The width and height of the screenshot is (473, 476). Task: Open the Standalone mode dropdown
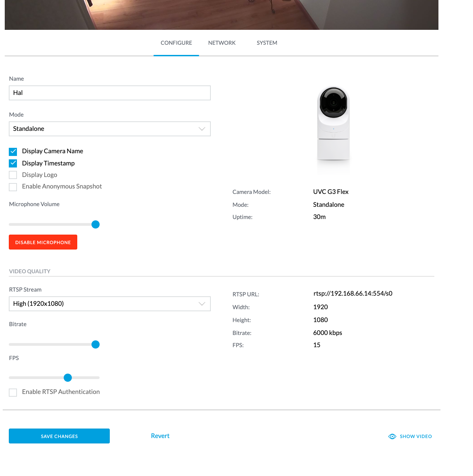[110, 129]
